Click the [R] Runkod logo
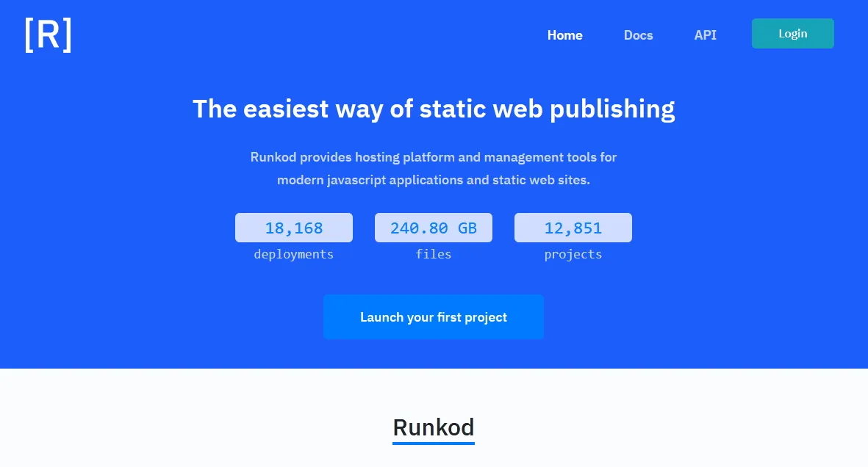 tap(49, 35)
